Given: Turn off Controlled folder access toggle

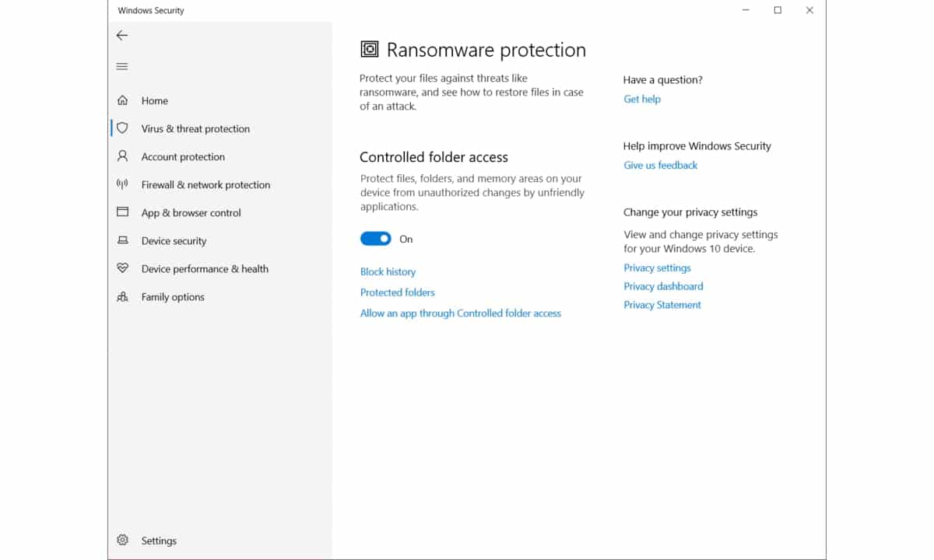Looking at the screenshot, I should 375,239.
